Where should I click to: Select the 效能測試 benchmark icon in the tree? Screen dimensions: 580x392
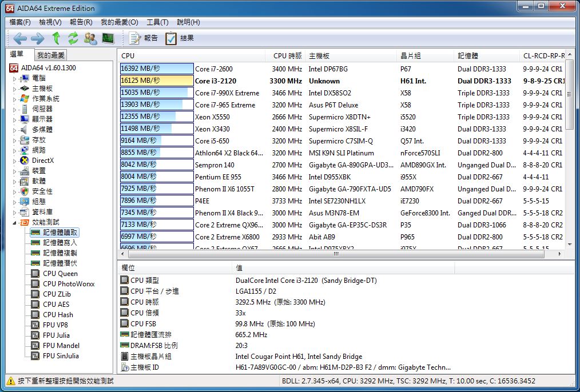[x=25, y=222]
